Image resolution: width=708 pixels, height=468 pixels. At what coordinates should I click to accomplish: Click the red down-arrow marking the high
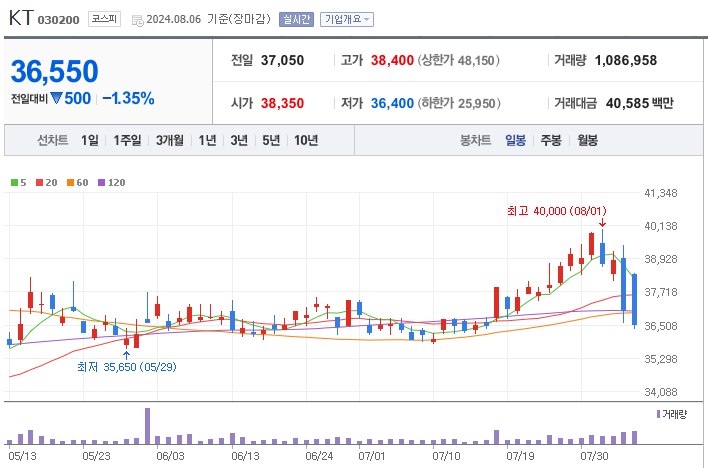[602, 223]
